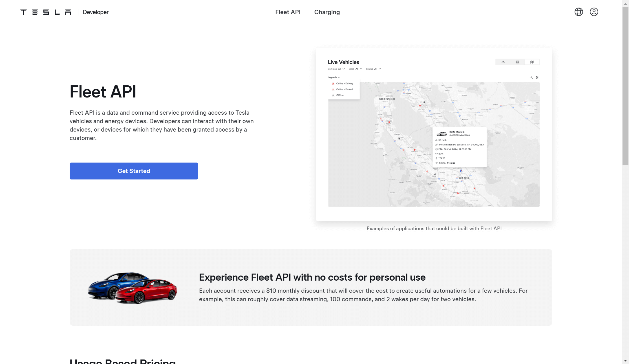Click the Get Started button
This screenshot has height=364, width=629.
[x=134, y=171]
